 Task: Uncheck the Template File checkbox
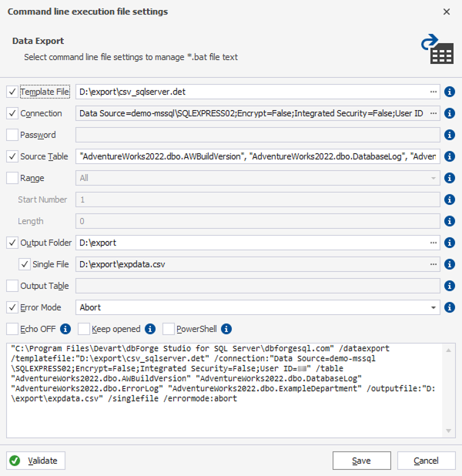(x=12, y=92)
